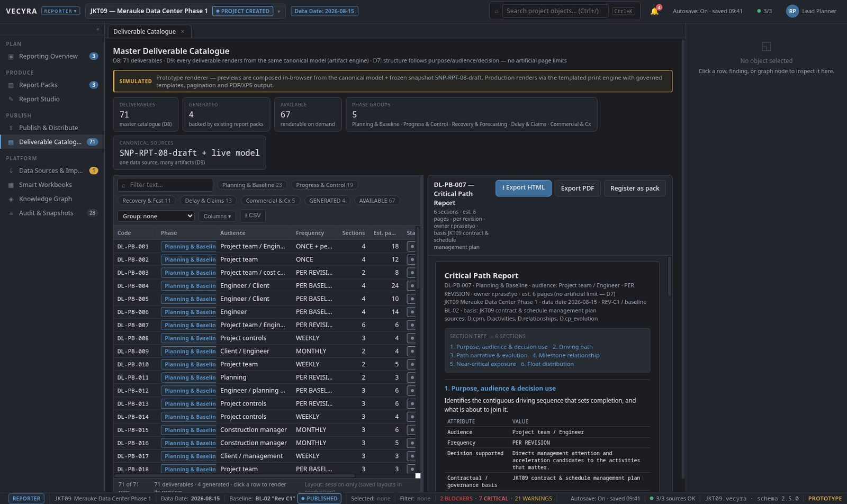The height and width of the screenshot is (504, 847).
Task: Click the Data Sources & Import download icon
Action: 11,171
